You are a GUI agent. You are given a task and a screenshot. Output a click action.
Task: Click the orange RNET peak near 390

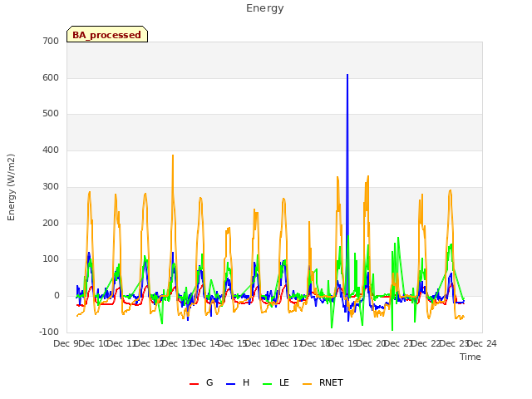pyautogui.click(x=173, y=155)
